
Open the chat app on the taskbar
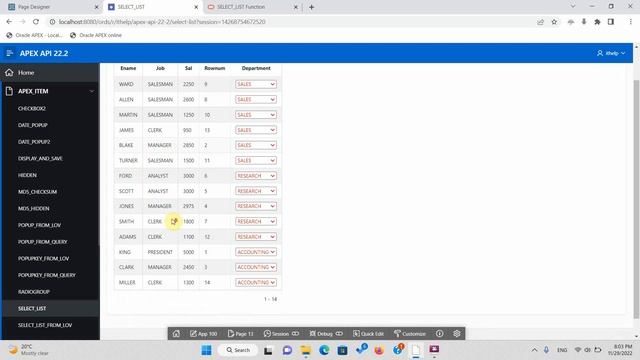pyautogui.click(x=287, y=350)
